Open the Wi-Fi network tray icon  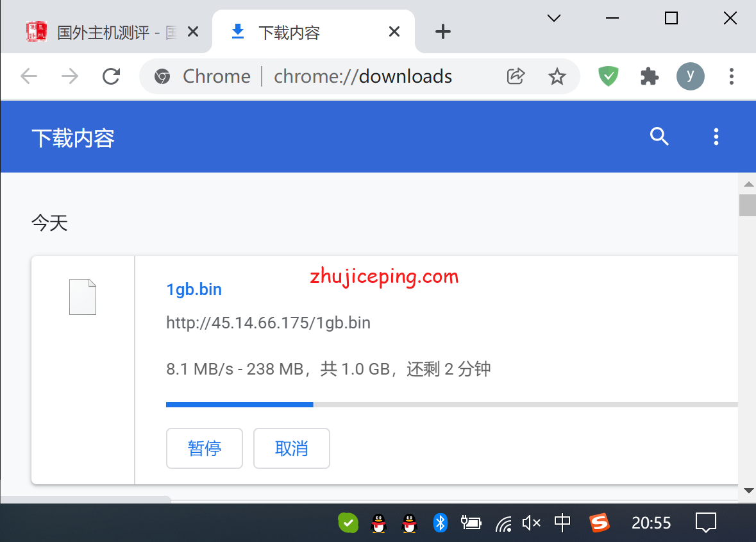point(504,523)
